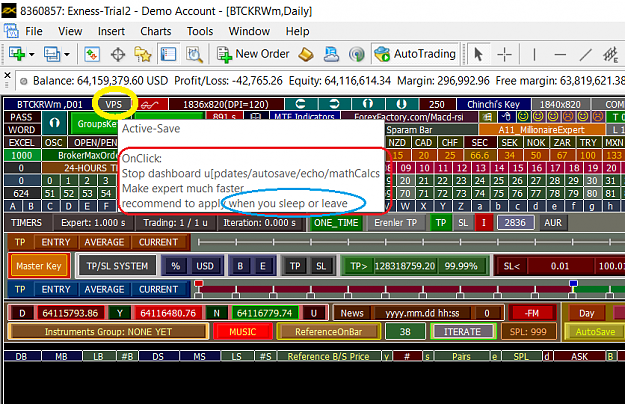This screenshot has width=625, height=404.
Task: Click the red MUSIC button
Action: [x=243, y=331]
